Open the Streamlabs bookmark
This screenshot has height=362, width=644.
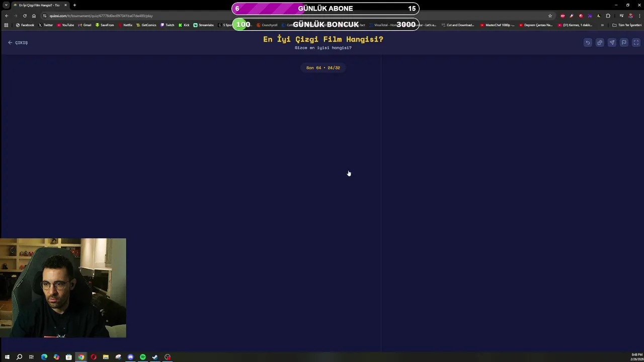204,25
